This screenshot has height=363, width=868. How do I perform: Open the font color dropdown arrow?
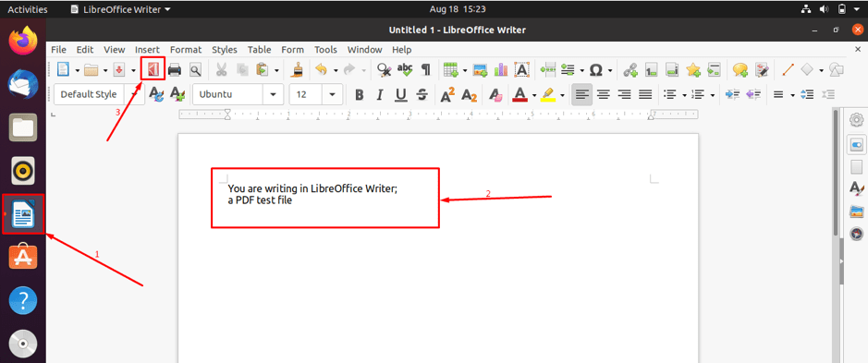click(x=534, y=95)
